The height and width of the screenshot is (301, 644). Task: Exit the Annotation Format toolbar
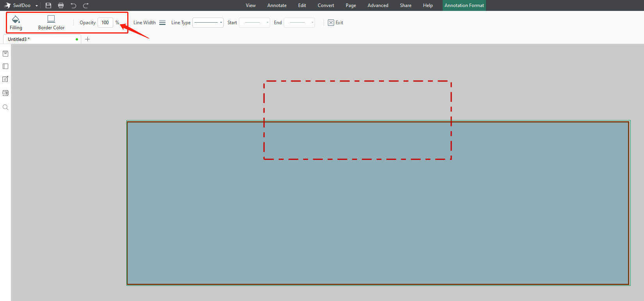[336, 23]
